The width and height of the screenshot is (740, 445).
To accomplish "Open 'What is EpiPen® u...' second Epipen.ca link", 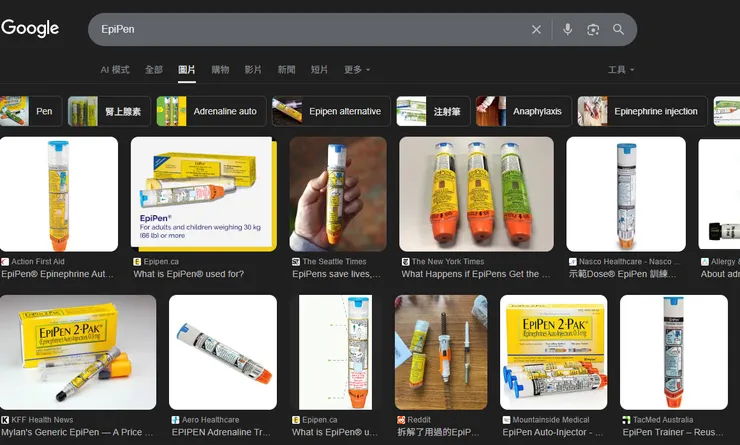I will 335,432.
